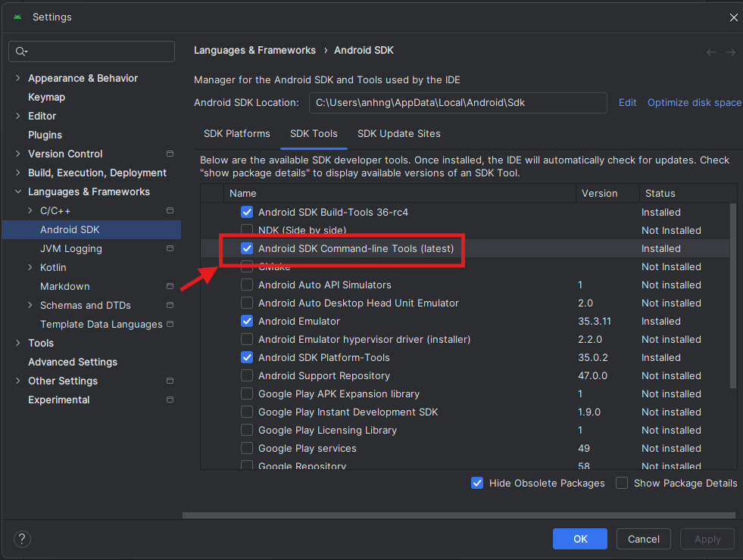Collapse the Languages & Frameworks section
Viewport: 743px width, 560px height.
coord(18,191)
